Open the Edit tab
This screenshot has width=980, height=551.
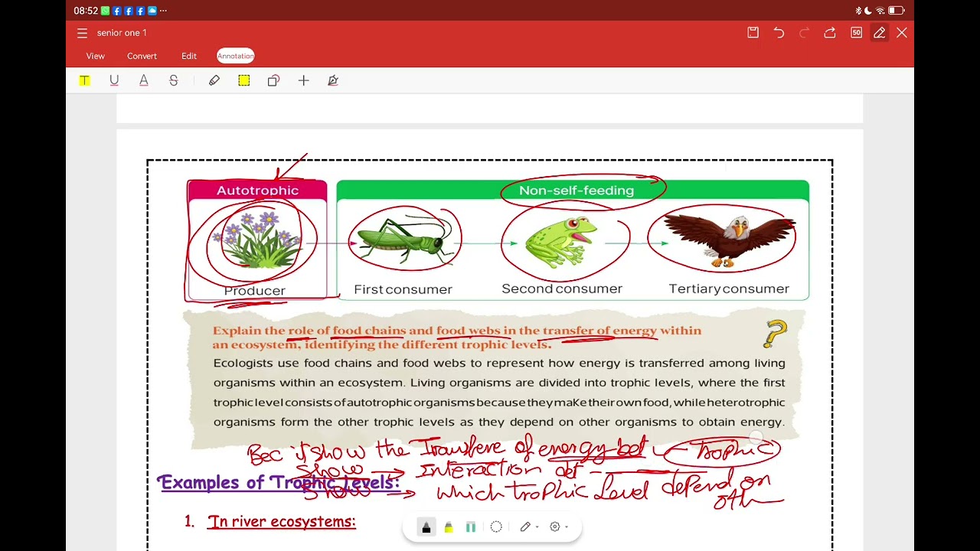pyautogui.click(x=189, y=56)
